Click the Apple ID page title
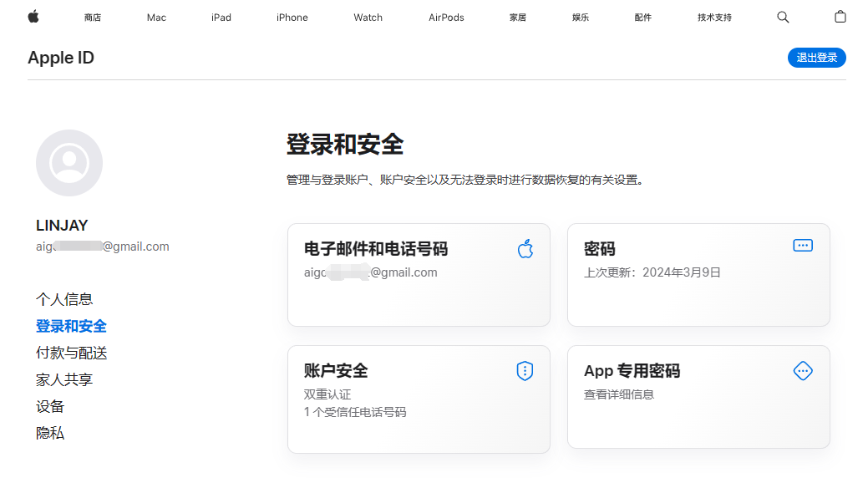868x478 pixels. pos(61,58)
